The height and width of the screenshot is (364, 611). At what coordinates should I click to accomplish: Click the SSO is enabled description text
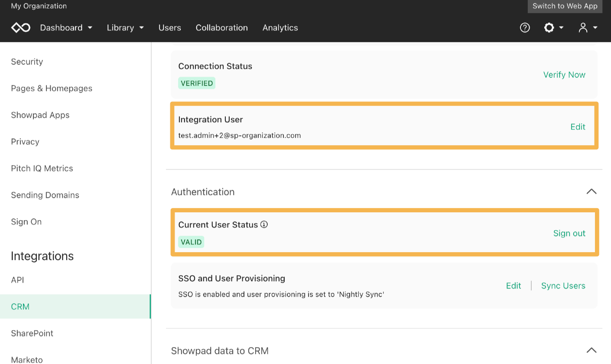tap(282, 294)
